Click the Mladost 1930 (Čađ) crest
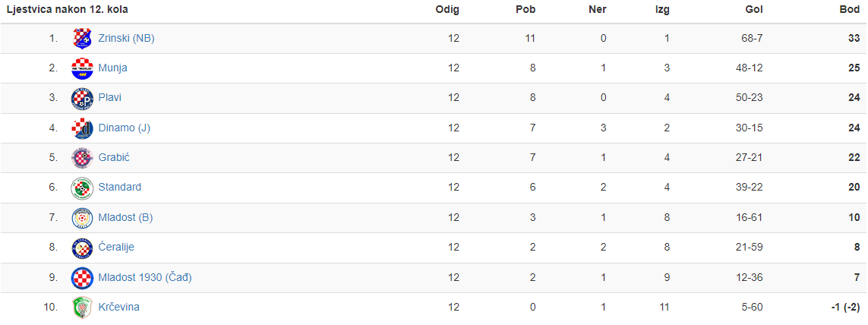The image size is (868, 325). pos(82,277)
